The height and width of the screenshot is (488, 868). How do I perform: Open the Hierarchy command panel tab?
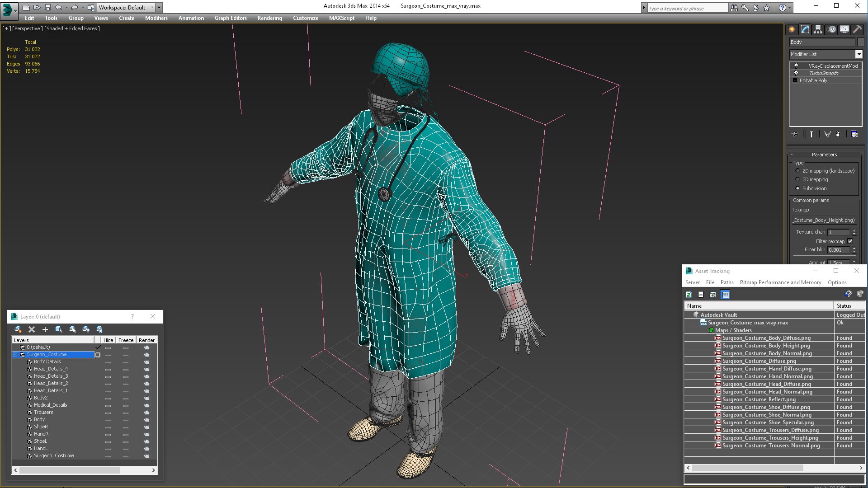point(818,29)
